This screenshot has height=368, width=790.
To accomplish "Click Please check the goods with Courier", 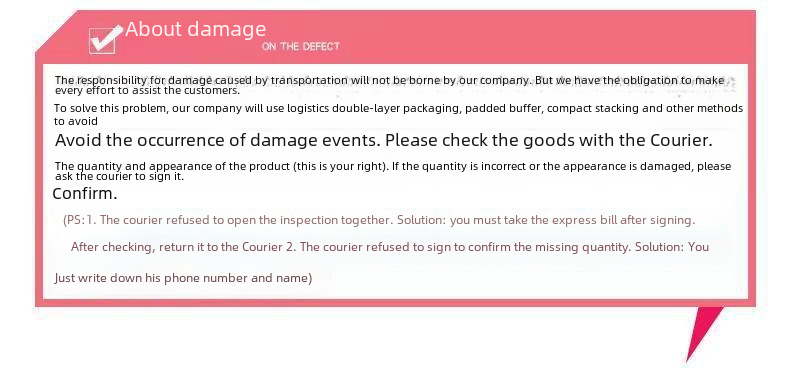I will 549,140.
